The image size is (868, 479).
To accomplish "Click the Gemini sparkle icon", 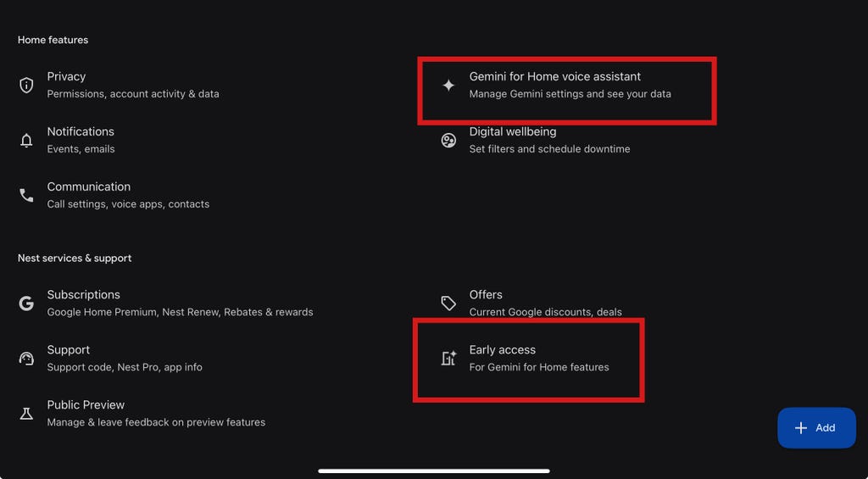I will (x=448, y=86).
